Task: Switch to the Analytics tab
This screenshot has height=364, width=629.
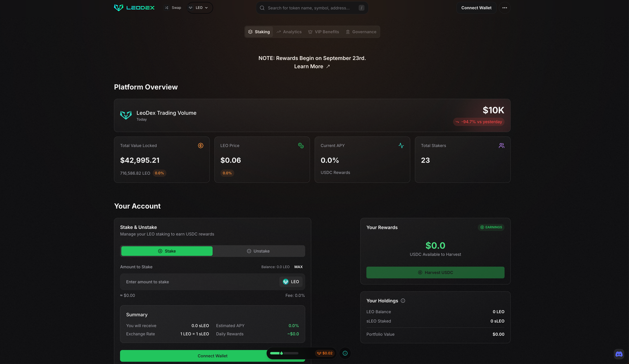Action: pos(289,32)
